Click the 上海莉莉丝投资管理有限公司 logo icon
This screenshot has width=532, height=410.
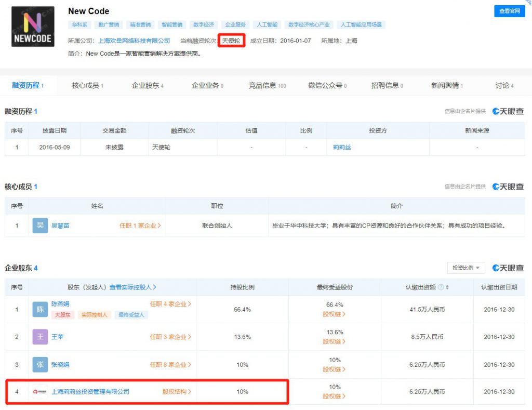click(x=40, y=392)
